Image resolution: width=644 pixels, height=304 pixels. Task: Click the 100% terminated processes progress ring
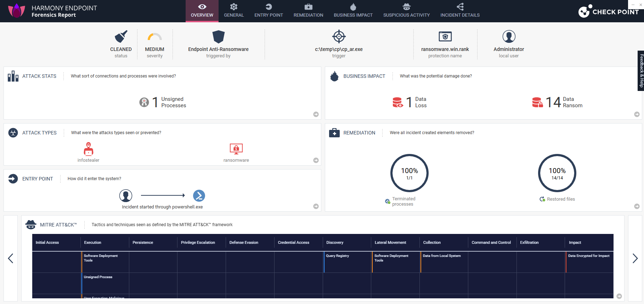point(409,173)
